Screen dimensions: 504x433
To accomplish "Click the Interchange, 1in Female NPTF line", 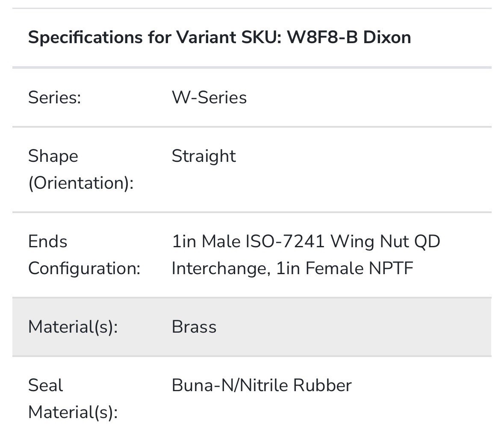I will tap(292, 268).
